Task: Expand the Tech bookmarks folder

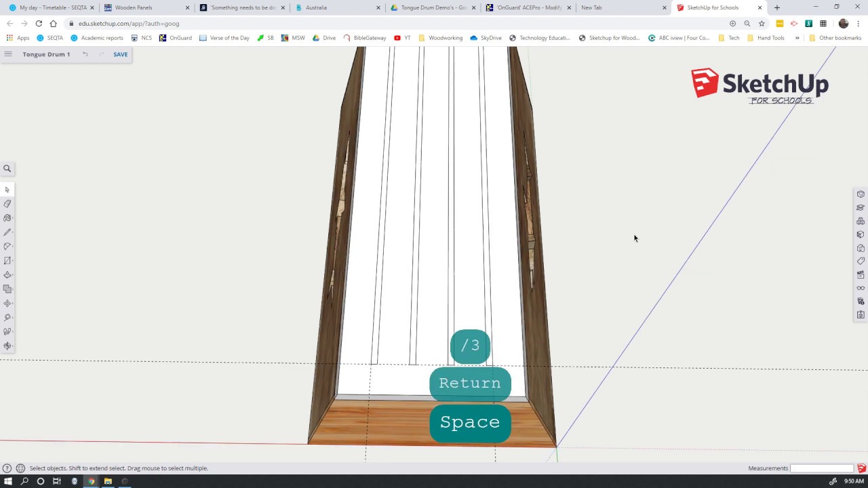Action: (x=728, y=38)
